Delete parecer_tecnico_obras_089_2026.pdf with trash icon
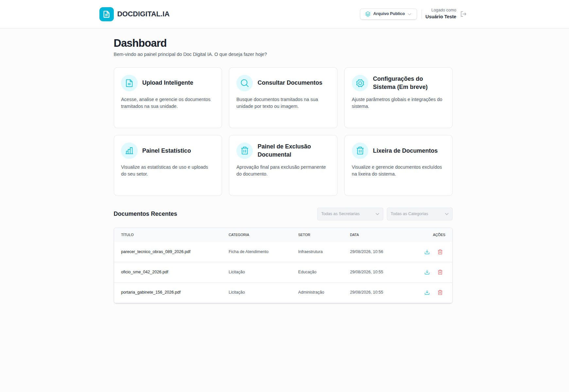This screenshot has width=569, height=392. coord(440,252)
